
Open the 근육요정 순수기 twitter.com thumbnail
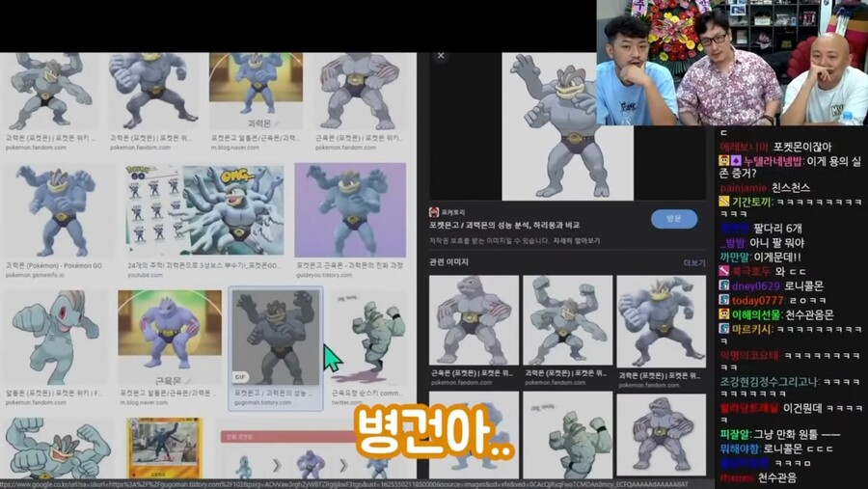click(x=368, y=338)
